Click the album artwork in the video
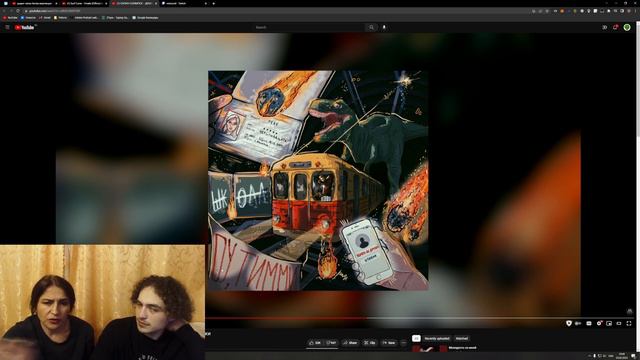Image resolution: width=640 pixels, height=360 pixels. [x=318, y=180]
